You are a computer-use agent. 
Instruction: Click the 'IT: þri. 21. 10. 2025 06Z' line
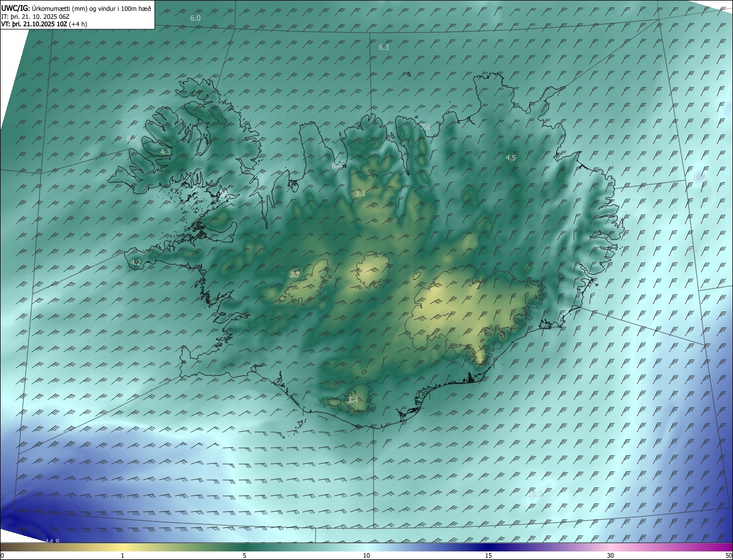click(36, 17)
